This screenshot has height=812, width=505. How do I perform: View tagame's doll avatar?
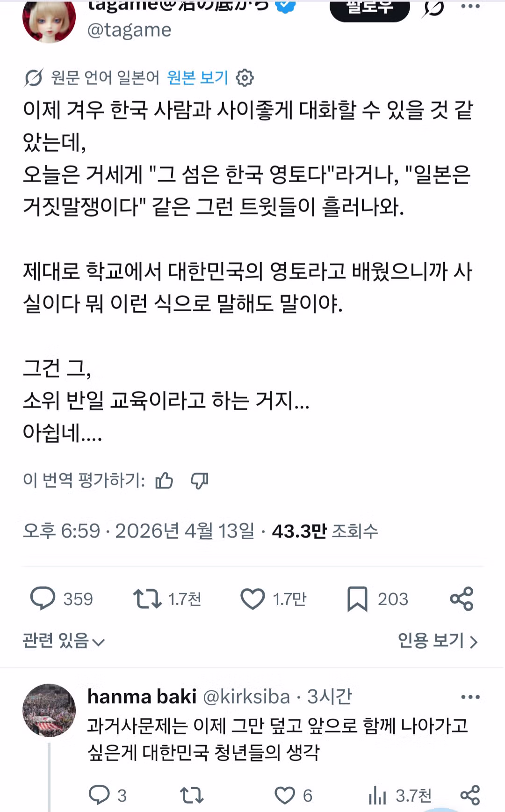pyautogui.click(x=49, y=20)
